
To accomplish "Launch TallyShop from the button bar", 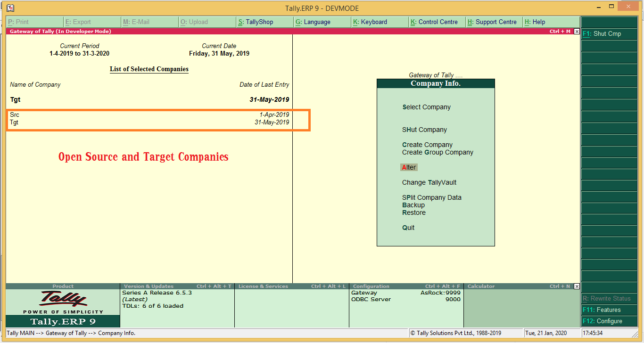I will [264, 22].
